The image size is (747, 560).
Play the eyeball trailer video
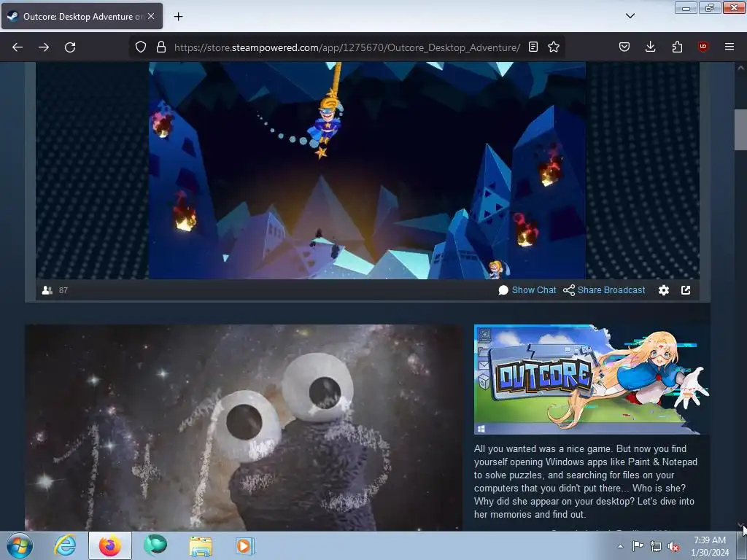pos(244,427)
